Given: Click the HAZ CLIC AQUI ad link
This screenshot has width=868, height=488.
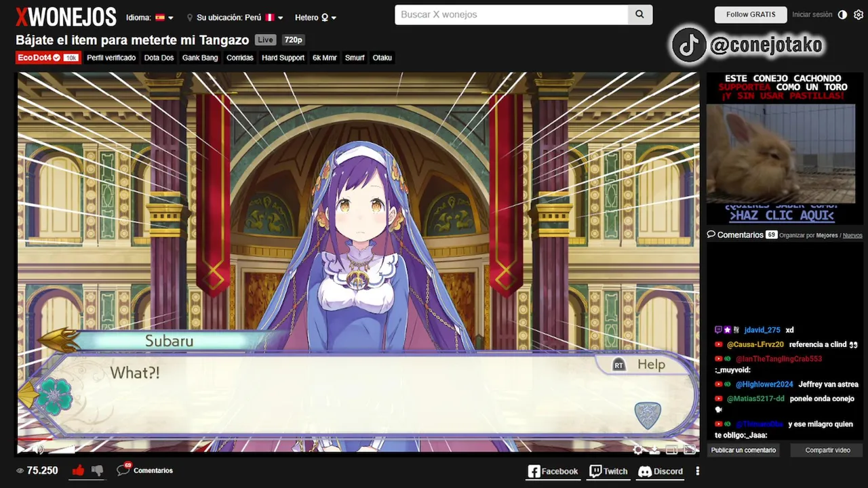Looking at the screenshot, I should click(781, 216).
